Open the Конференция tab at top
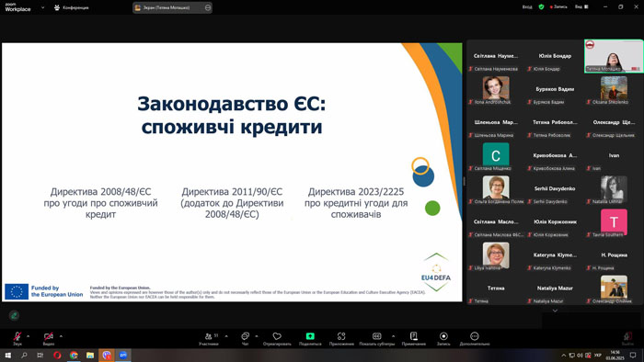644x362 pixels. pyautogui.click(x=71, y=7)
